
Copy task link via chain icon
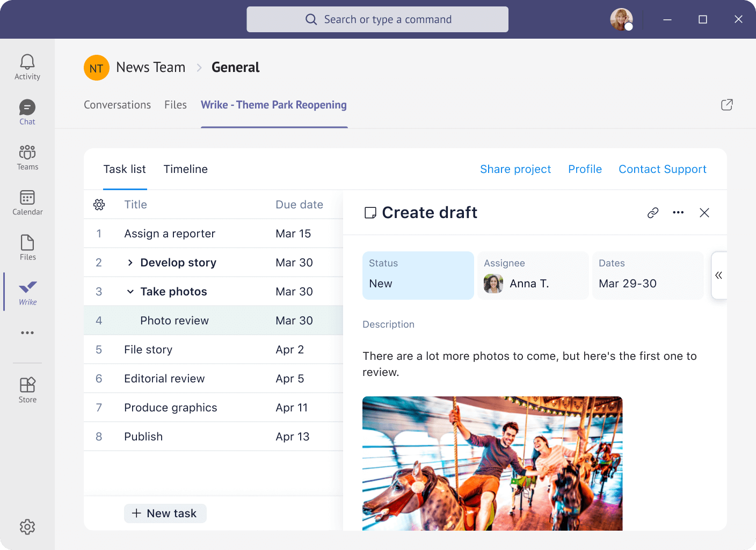coord(653,213)
